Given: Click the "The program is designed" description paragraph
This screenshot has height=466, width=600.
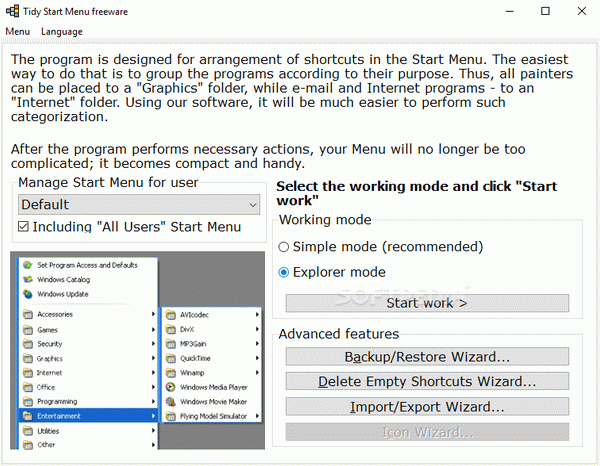Looking at the screenshot, I should [292, 88].
